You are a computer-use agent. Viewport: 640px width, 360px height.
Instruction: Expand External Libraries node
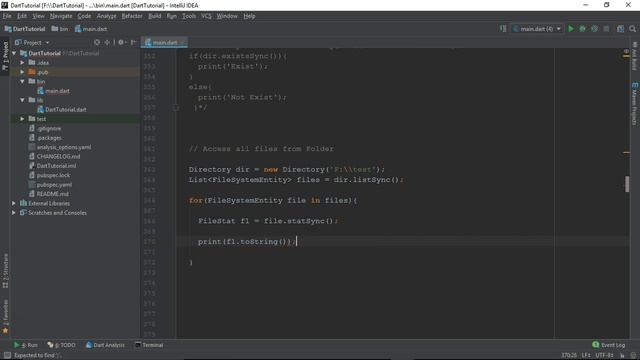tap(14, 203)
